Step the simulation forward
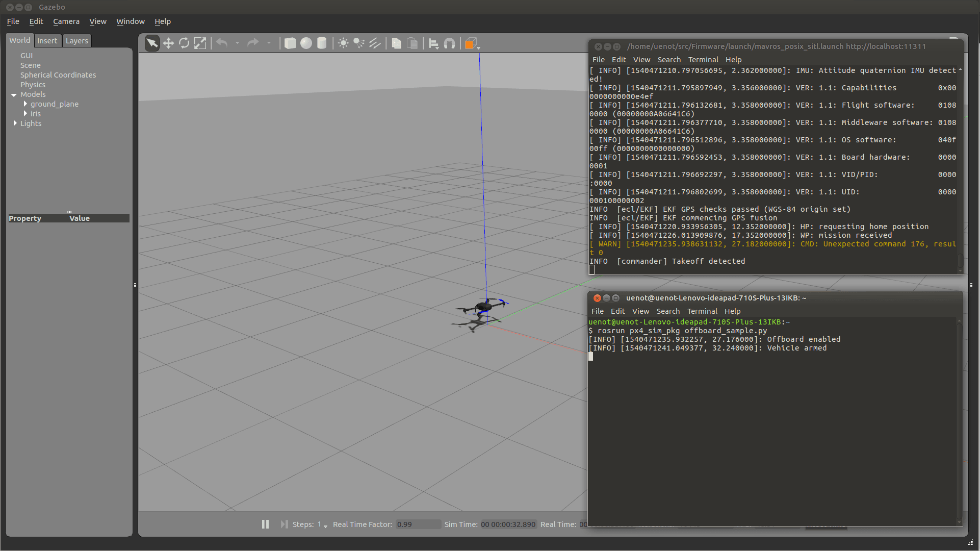This screenshot has width=980, height=551. (284, 524)
